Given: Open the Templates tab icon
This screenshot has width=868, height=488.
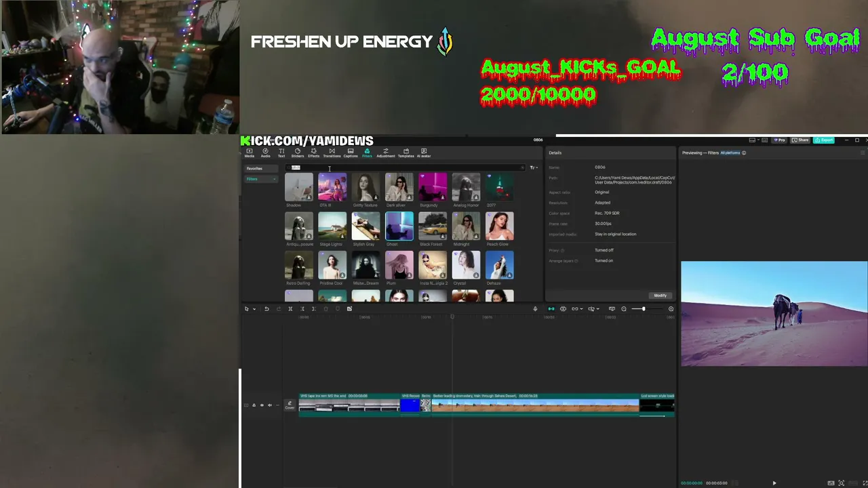Looking at the screenshot, I should click(406, 151).
